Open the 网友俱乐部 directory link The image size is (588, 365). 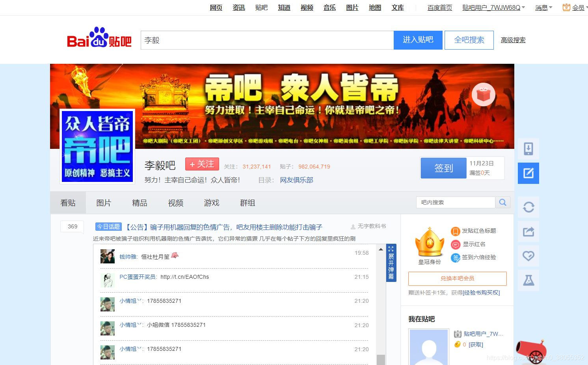[x=296, y=180]
